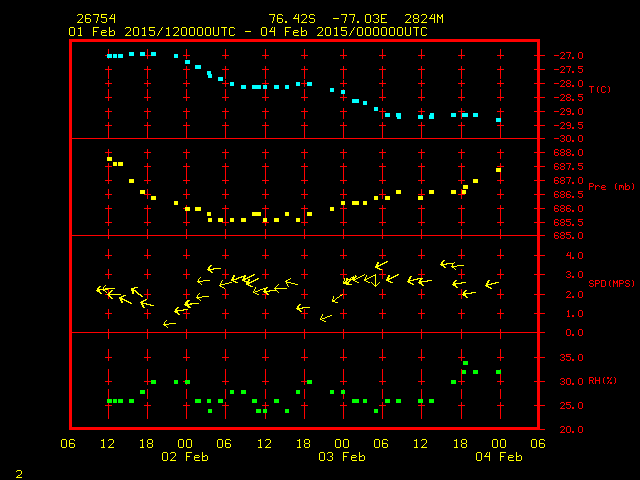This screenshot has height=480, width=640.
Task: Click the station ID "26754"
Action: pyautogui.click(x=96, y=19)
